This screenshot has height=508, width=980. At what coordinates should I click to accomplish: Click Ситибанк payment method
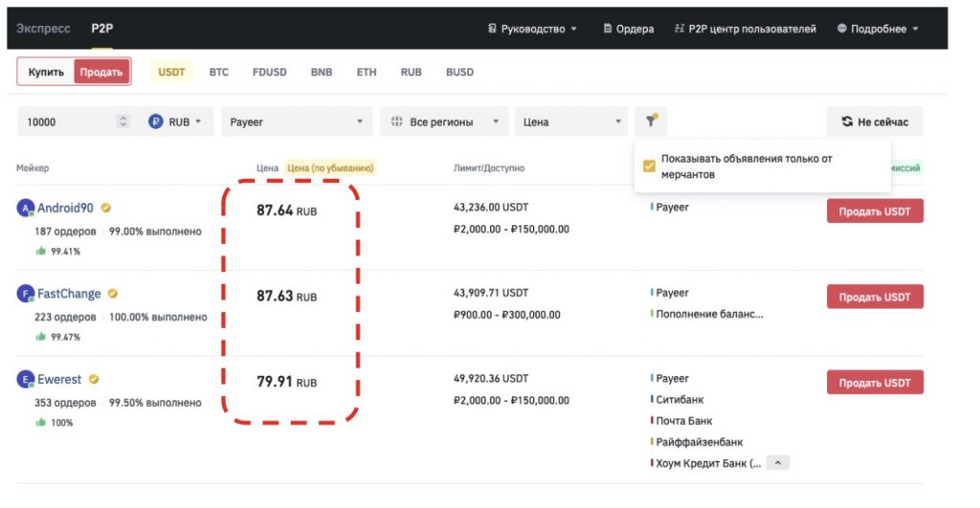[679, 399]
